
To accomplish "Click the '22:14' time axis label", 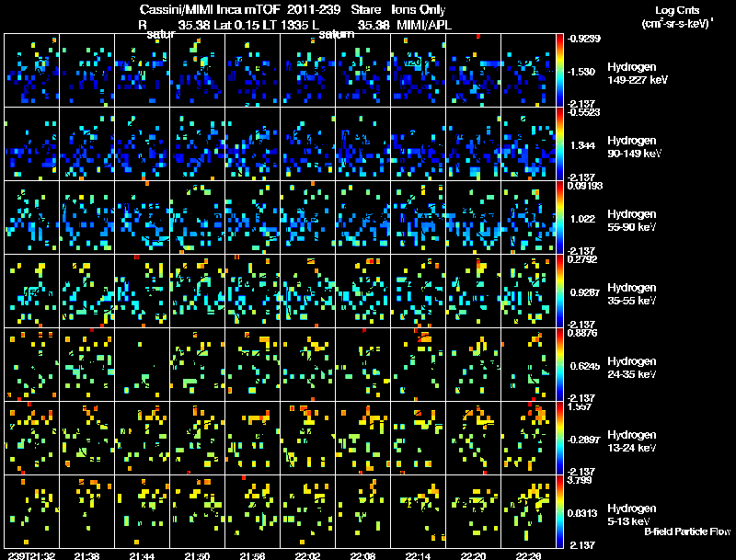I will (x=418, y=555).
